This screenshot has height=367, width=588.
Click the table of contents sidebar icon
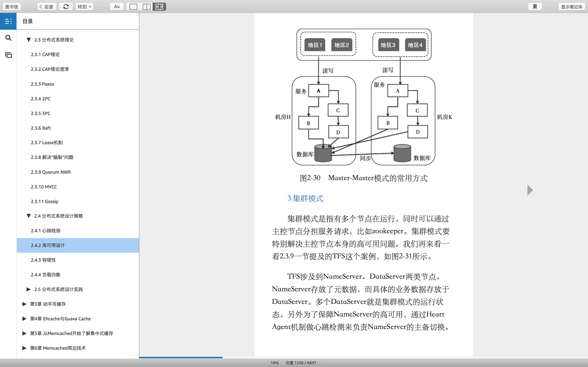click(8, 21)
